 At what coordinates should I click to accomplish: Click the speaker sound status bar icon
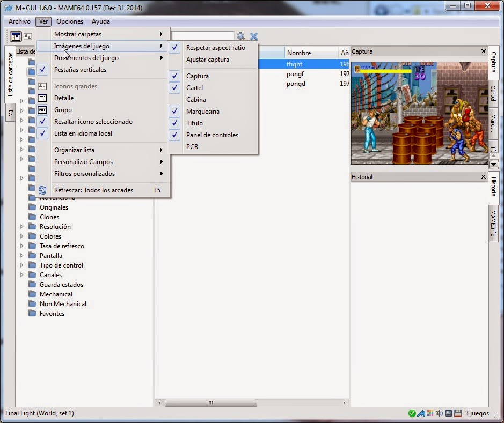(439, 413)
